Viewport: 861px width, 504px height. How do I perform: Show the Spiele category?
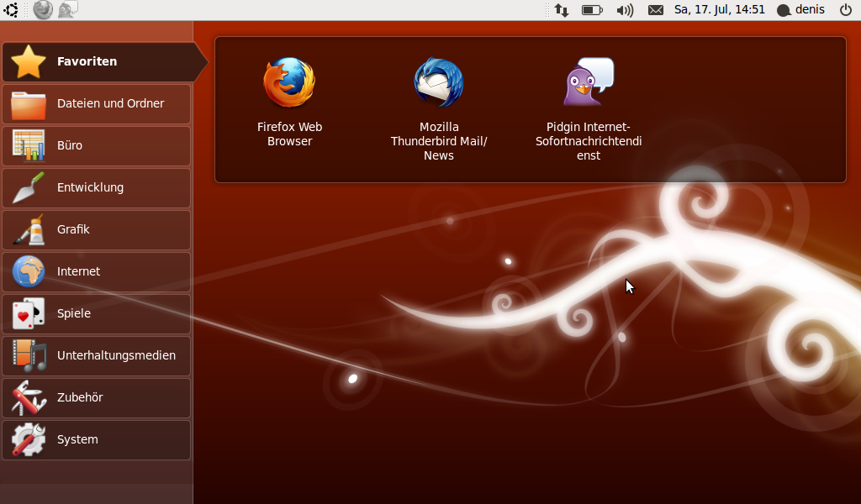tap(97, 313)
